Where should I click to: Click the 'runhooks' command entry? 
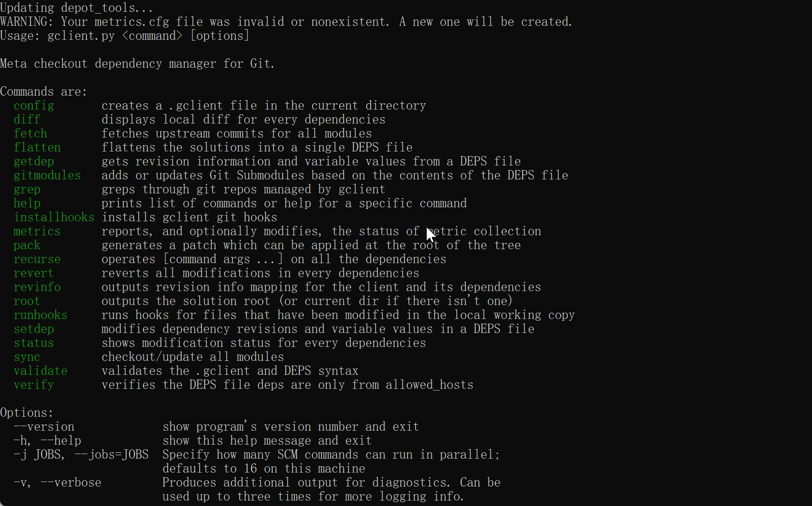tap(41, 315)
